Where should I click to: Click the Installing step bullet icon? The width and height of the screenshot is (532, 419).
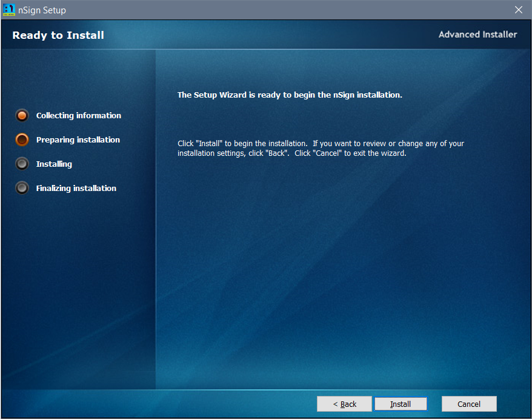coord(22,164)
